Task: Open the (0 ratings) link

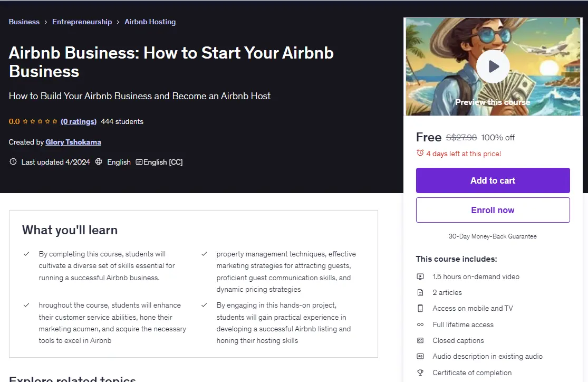Action: (x=79, y=121)
